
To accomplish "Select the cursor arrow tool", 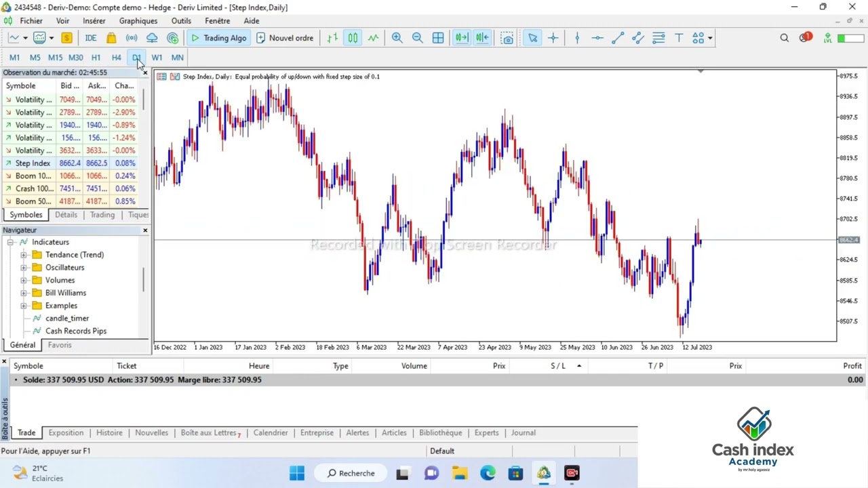I will pyautogui.click(x=532, y=38).
